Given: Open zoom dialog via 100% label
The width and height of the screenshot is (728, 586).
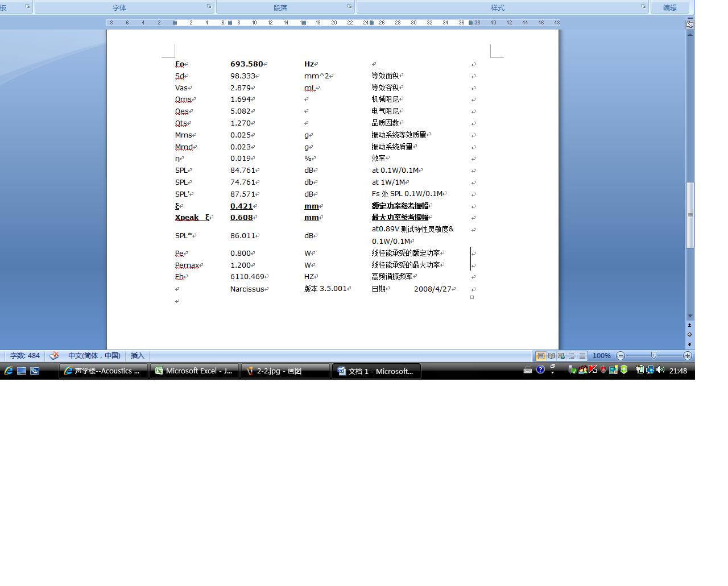Looking at the screenshot, I should click(601, 356).
